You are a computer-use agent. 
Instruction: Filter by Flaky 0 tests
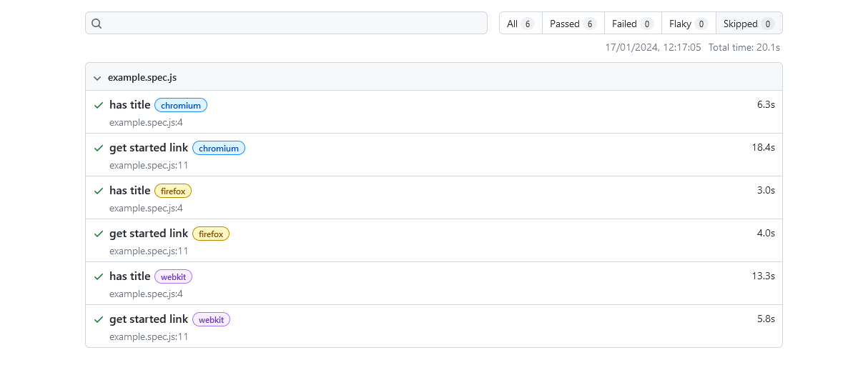[x=689, y=24]
